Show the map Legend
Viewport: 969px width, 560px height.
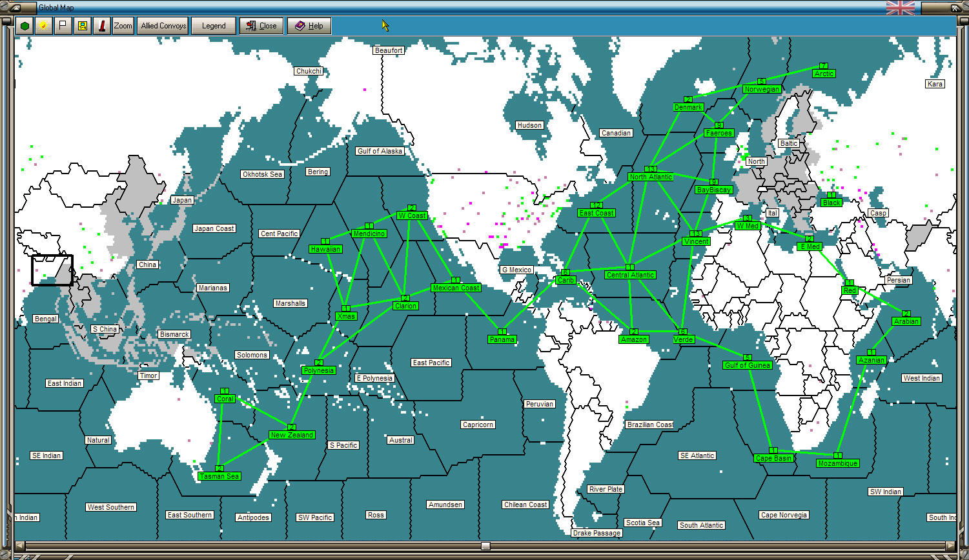[x=214, y=25]
